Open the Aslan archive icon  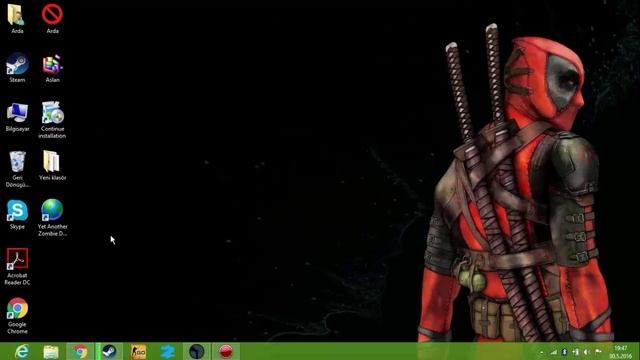52,67
